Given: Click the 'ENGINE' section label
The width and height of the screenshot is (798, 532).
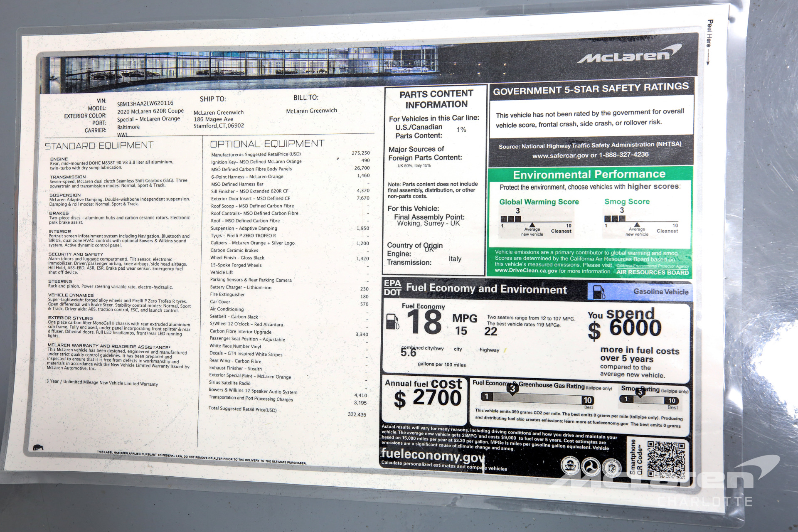Looking at the screenshot, I should click(59, 159).
